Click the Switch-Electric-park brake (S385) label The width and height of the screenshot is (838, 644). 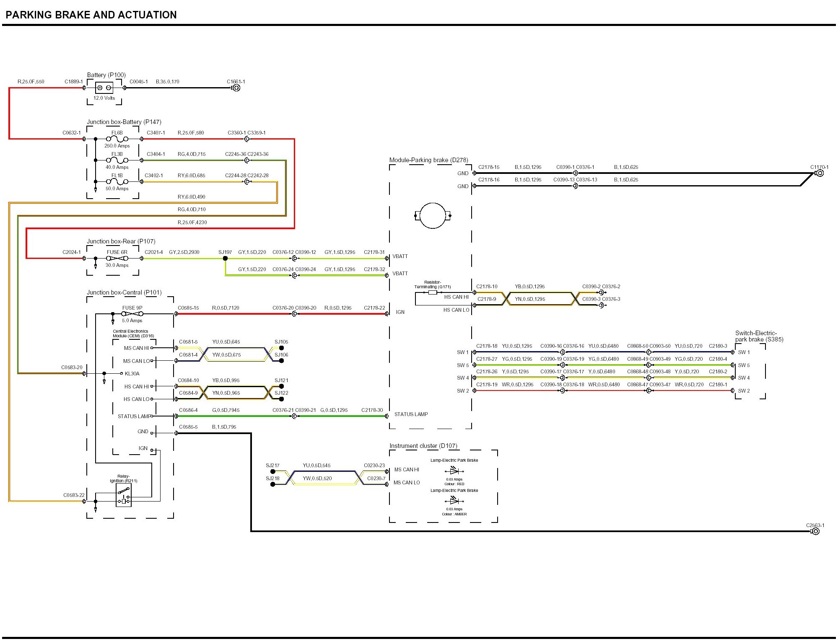pyautogui.click(x=759, y=336)
